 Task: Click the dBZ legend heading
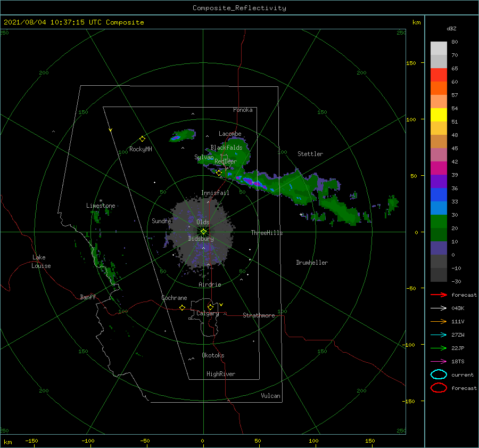pos(451,28)
